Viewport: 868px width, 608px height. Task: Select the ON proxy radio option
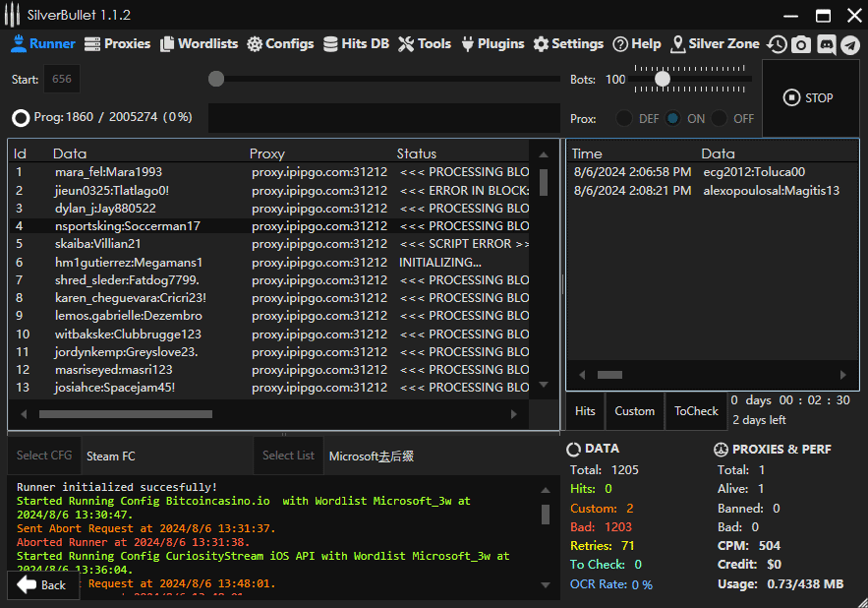(x=673, y=118)
